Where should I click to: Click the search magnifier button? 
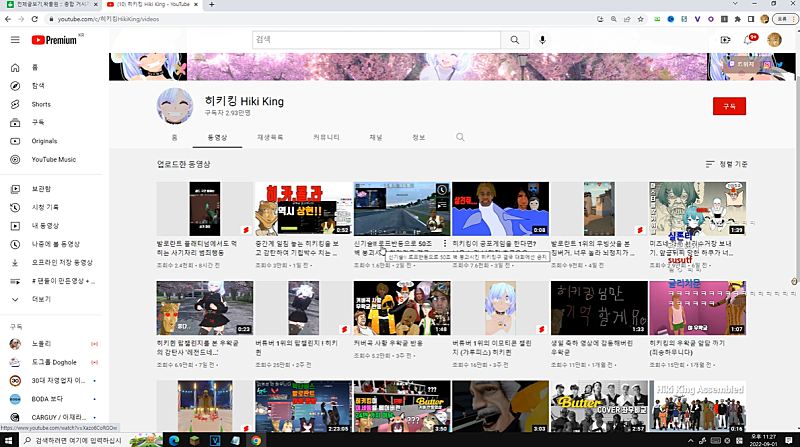pos(514,40)
